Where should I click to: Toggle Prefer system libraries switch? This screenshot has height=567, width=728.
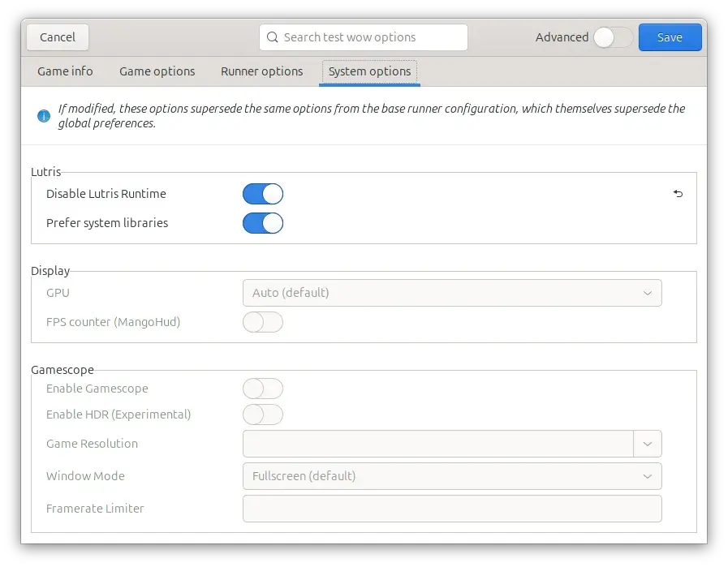(x=263, y=223)
